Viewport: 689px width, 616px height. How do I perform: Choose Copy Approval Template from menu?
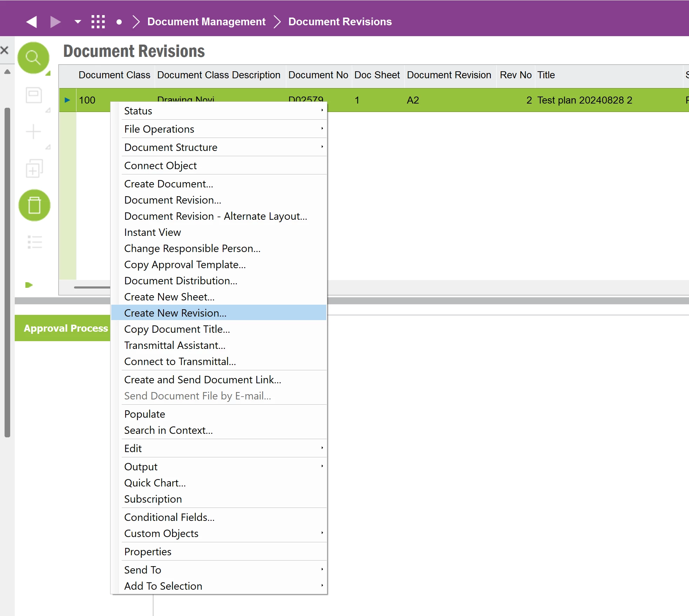[185, 264]
